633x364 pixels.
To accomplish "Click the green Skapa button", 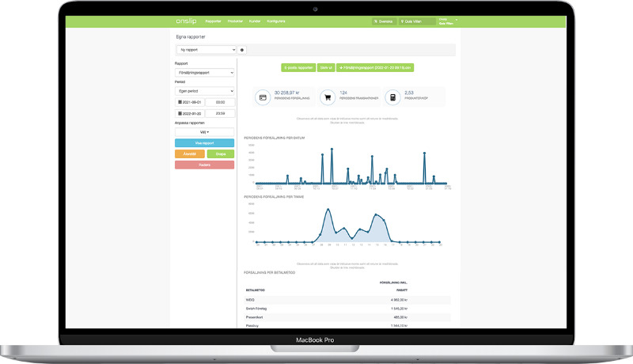I will pos(221,154).
